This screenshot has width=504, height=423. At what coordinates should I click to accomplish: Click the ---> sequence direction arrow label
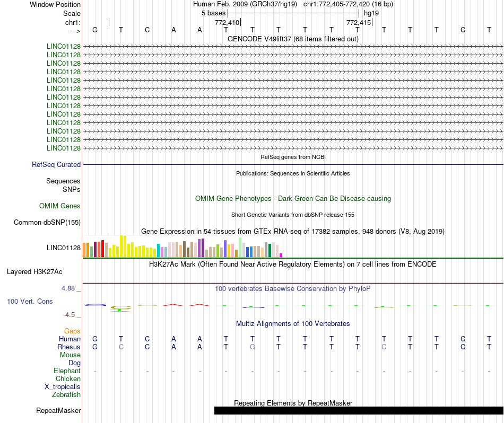(x=75, y=31)
